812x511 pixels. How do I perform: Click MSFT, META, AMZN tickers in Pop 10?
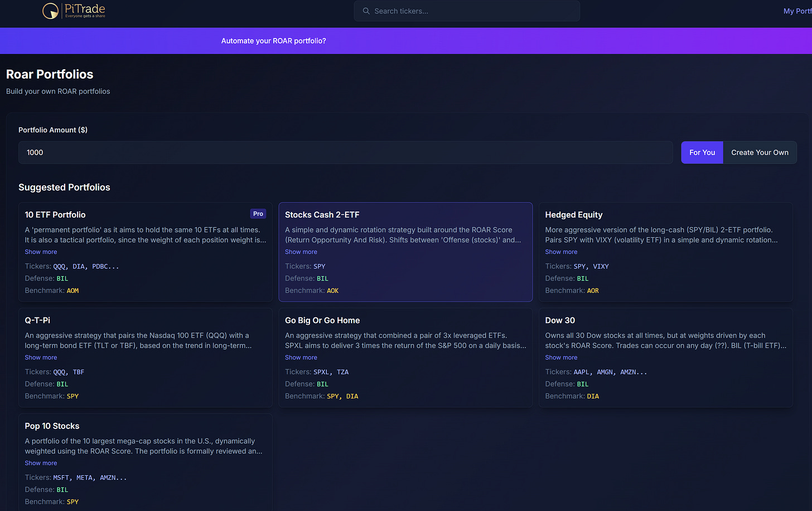click(x=90, y=478)
